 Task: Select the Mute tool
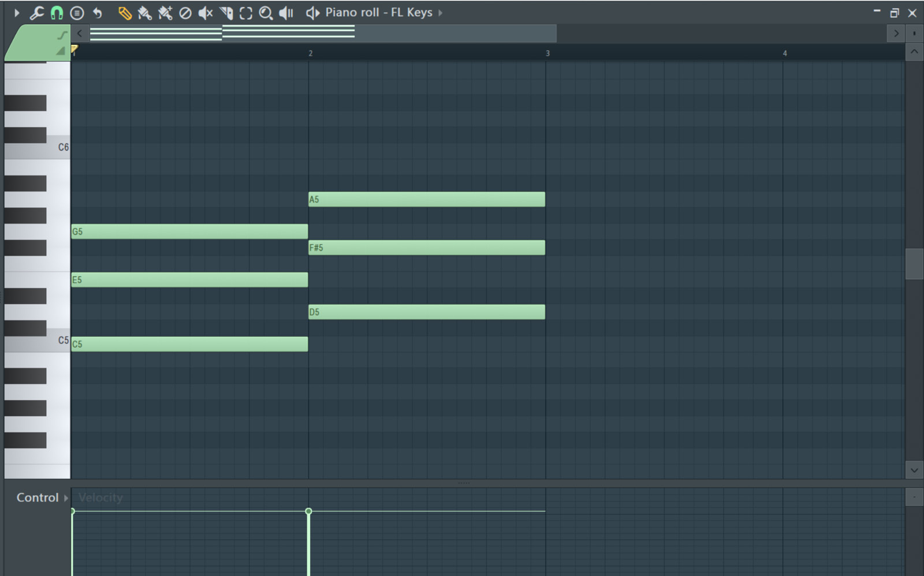pos(206,13)
